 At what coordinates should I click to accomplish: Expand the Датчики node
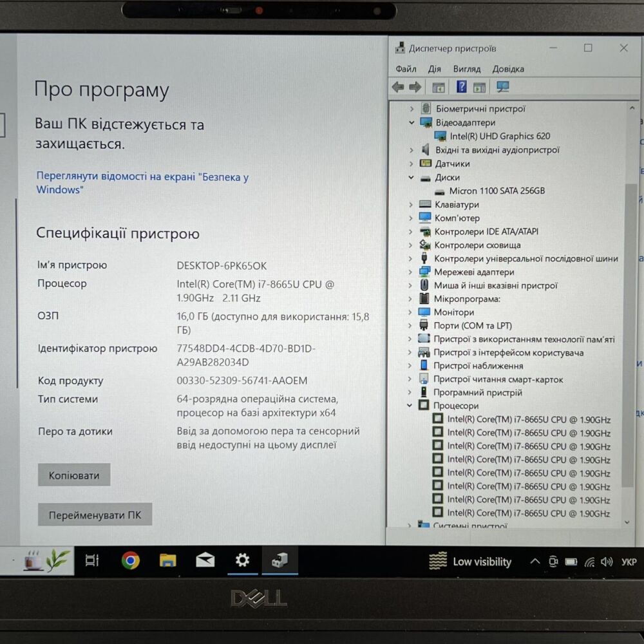(411, 164)
